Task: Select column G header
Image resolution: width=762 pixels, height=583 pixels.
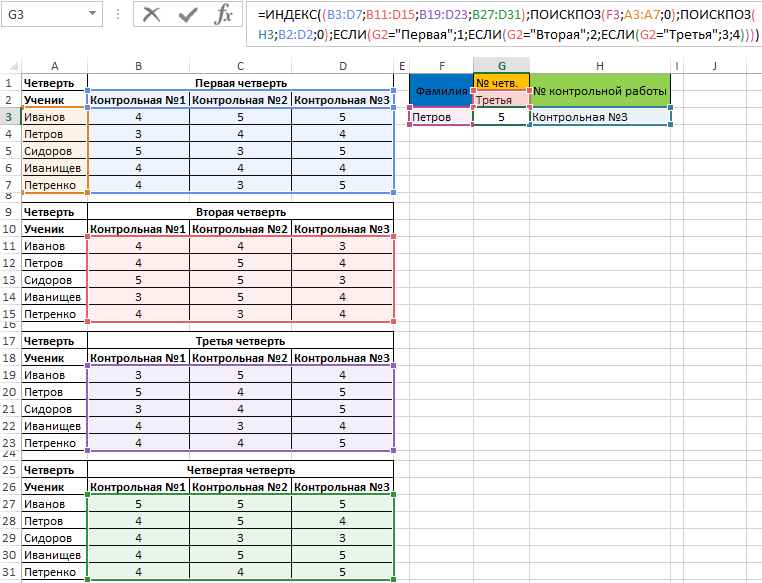Action: pyautogui.click(x=501, y=66)
